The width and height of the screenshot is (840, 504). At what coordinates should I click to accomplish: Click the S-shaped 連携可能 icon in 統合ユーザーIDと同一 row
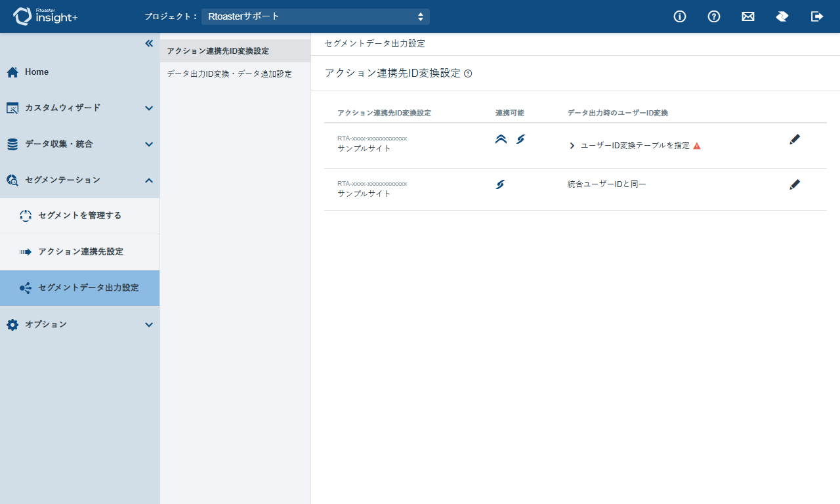[500, 184]
